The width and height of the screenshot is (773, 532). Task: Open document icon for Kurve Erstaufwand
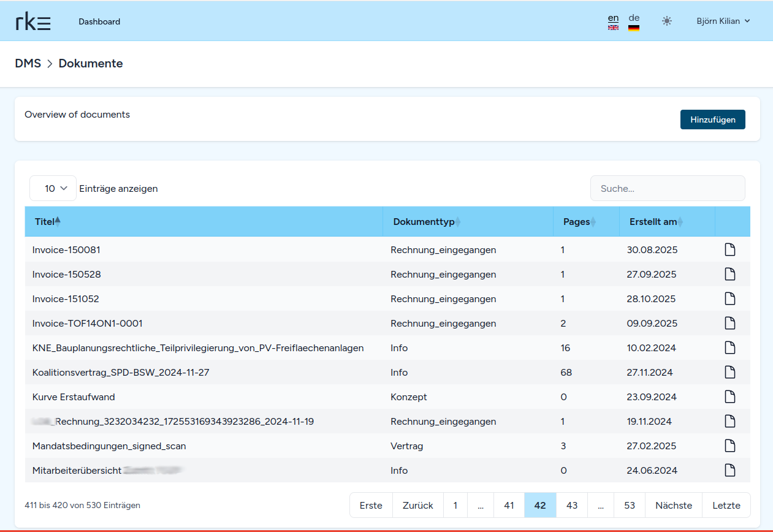pos(729,397)
